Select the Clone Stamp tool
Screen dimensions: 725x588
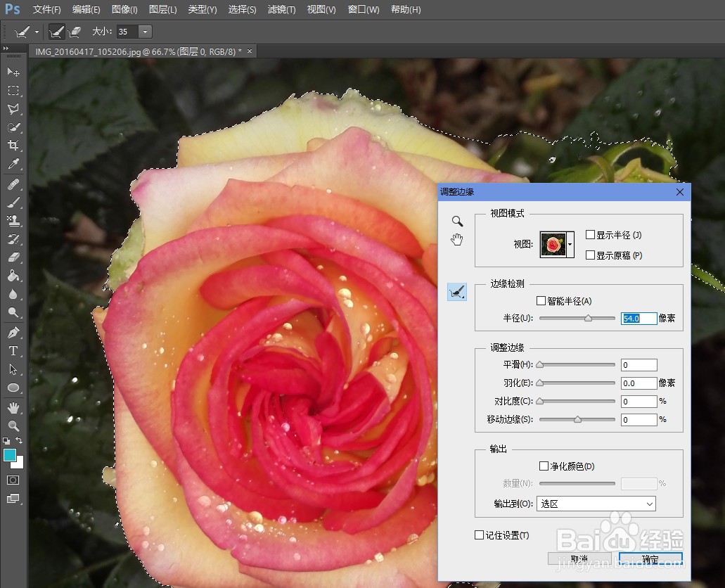pyautogui.click(x=13, y=221)
